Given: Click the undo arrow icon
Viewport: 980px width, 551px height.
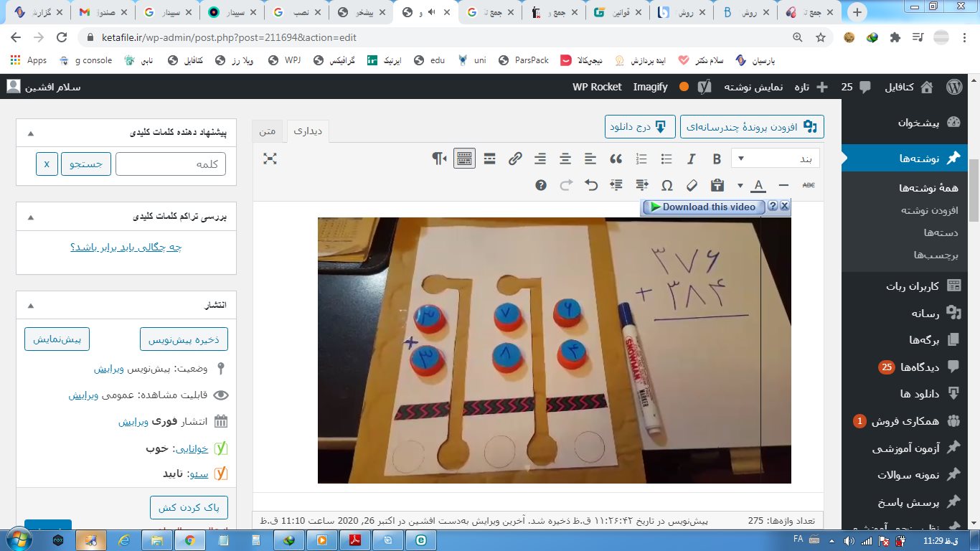Looking at the screenshot, I should (591, 185).
